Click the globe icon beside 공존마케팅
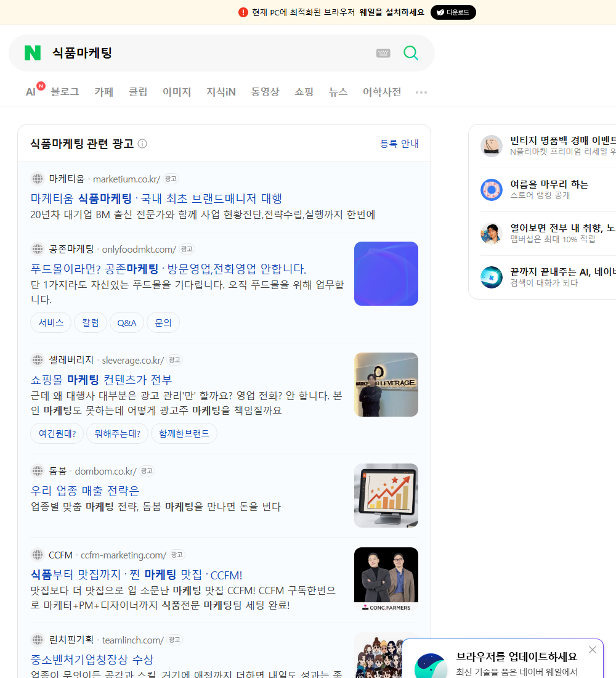Image resolution: width=616 pixels, height=678 pixels. 38,249
